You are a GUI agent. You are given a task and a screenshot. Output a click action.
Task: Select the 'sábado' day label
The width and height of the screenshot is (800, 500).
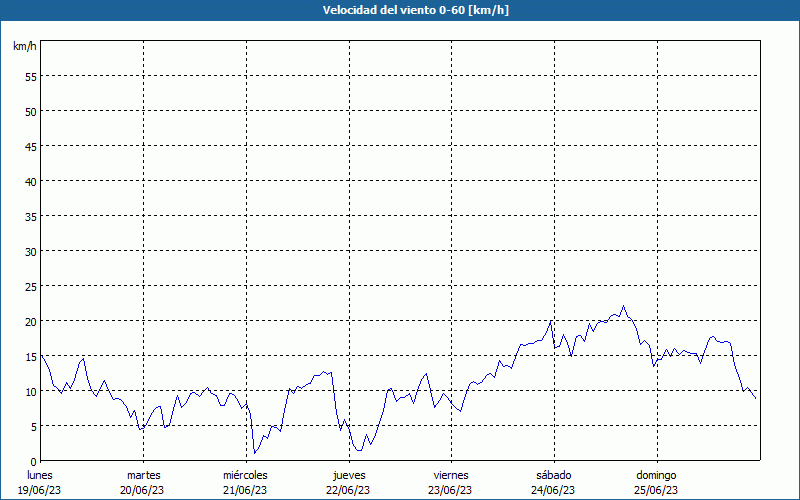[x=554, y=475]
